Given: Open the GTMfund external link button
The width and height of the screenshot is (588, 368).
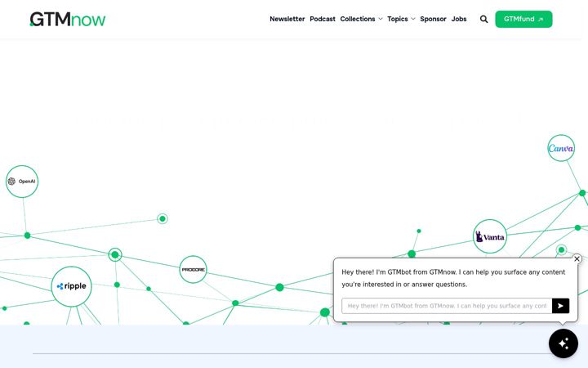Looking at the screenshot, I should [523, 19].
